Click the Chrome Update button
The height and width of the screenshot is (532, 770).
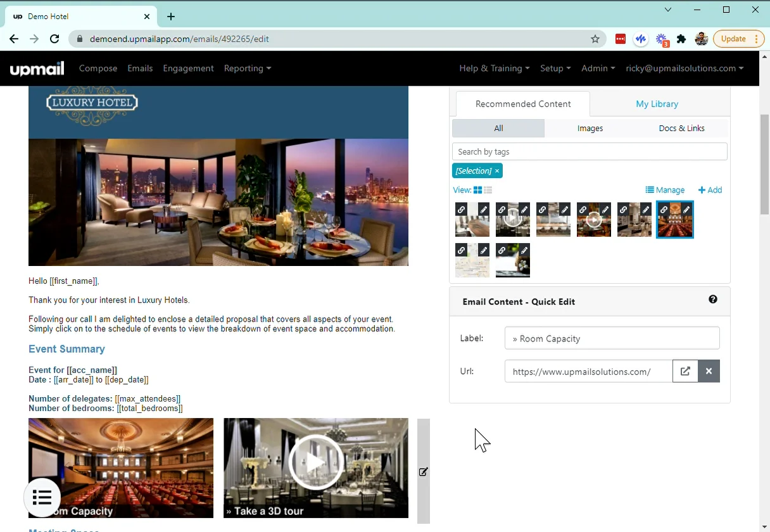point(738,39)
